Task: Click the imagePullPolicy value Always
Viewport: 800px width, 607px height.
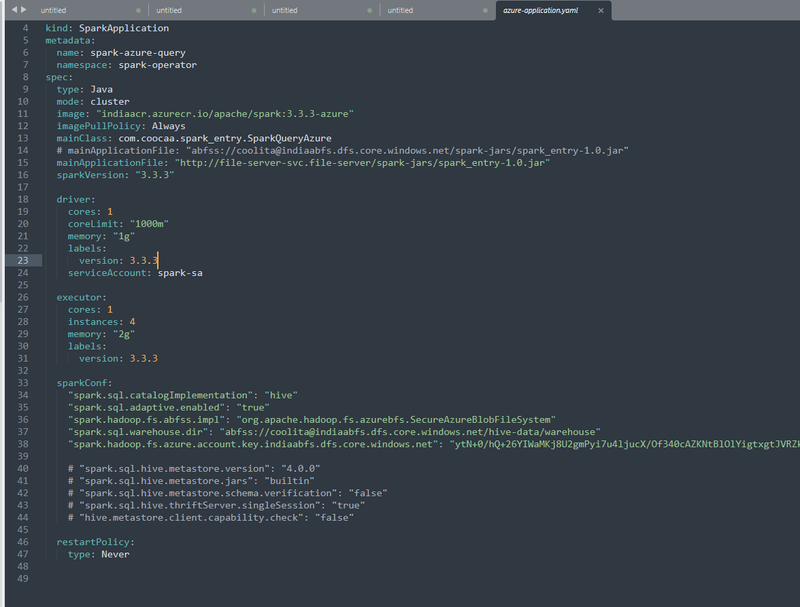Action: 169,126
